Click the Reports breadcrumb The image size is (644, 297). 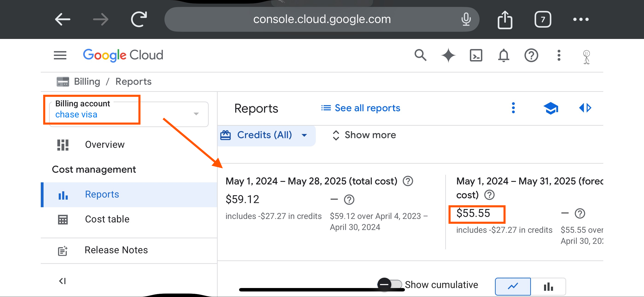coord(133,82)
